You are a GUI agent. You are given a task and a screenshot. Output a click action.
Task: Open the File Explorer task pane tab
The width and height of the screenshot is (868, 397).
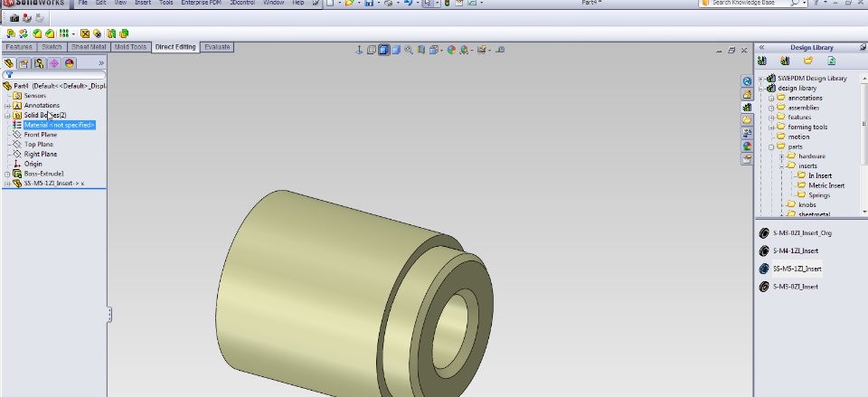coord(748,120)
